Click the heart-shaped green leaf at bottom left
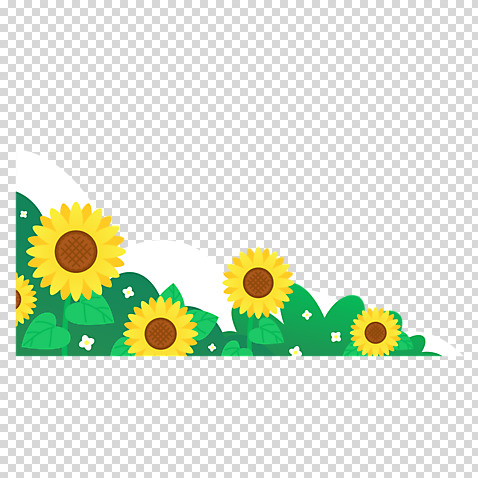The width and height of the screenshot is (478, 478). point(45,331)
